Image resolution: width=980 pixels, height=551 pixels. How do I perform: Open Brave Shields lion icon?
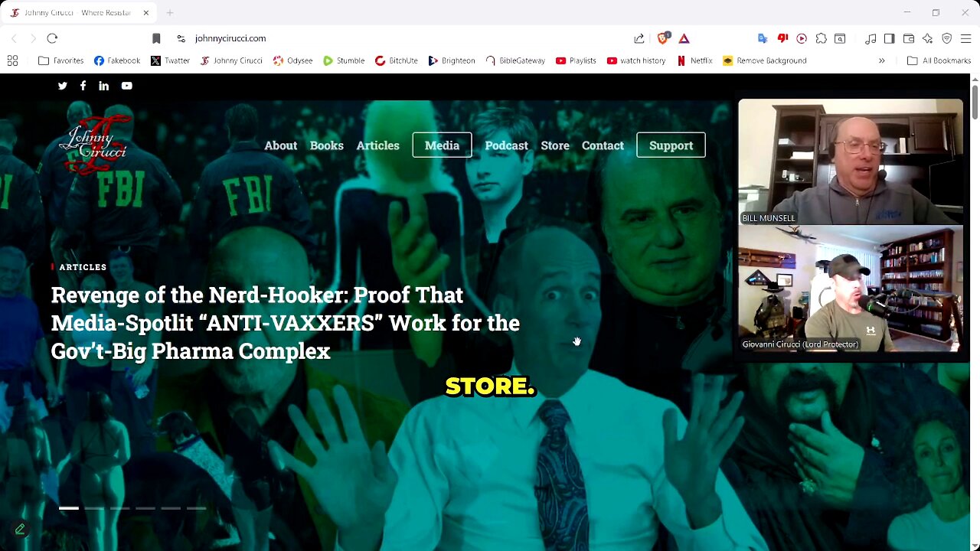click(664, 38)
